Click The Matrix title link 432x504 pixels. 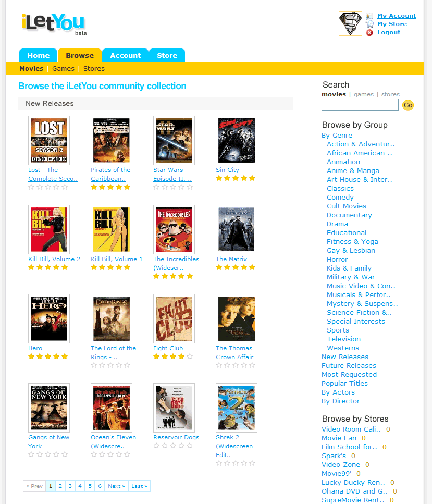coord(231,259)
